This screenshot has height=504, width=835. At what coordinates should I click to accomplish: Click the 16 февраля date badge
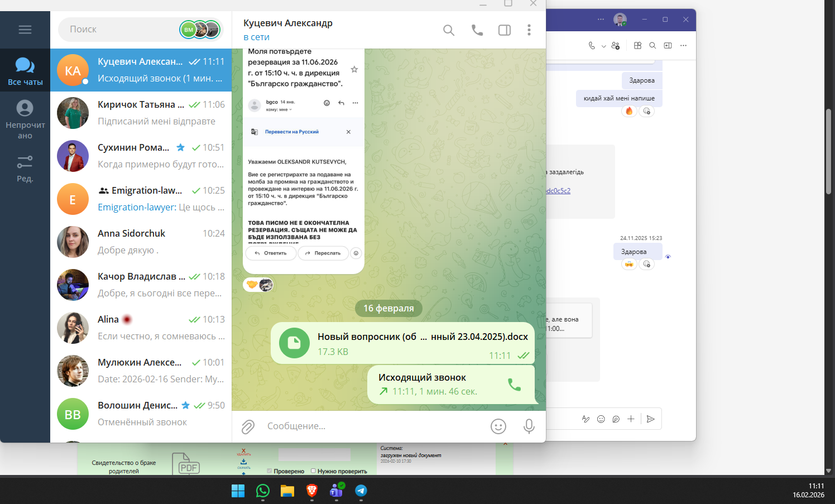click(x=389, y=308)
